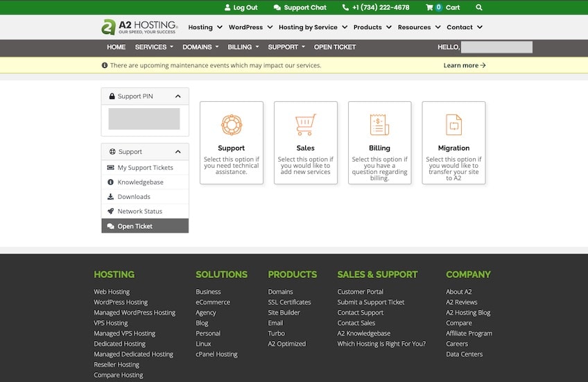Click the phone number +1 (734) 222-4678
588x382 pixels.
point(381,8)
